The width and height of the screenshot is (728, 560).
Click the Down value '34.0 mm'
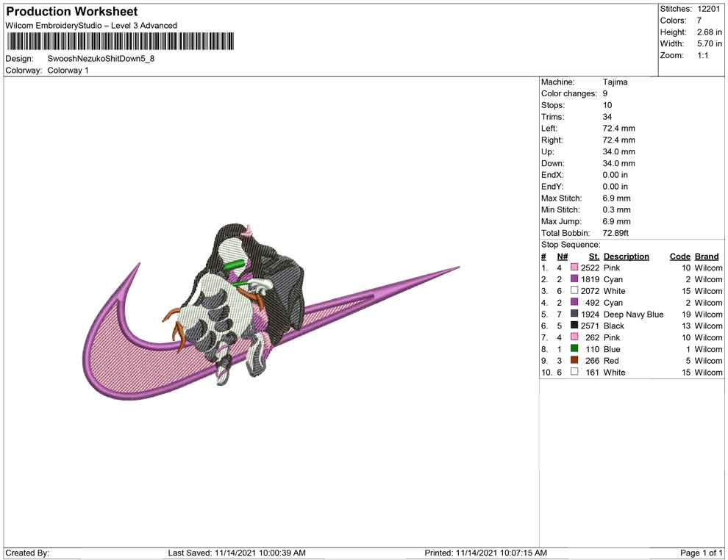point(619,163)
